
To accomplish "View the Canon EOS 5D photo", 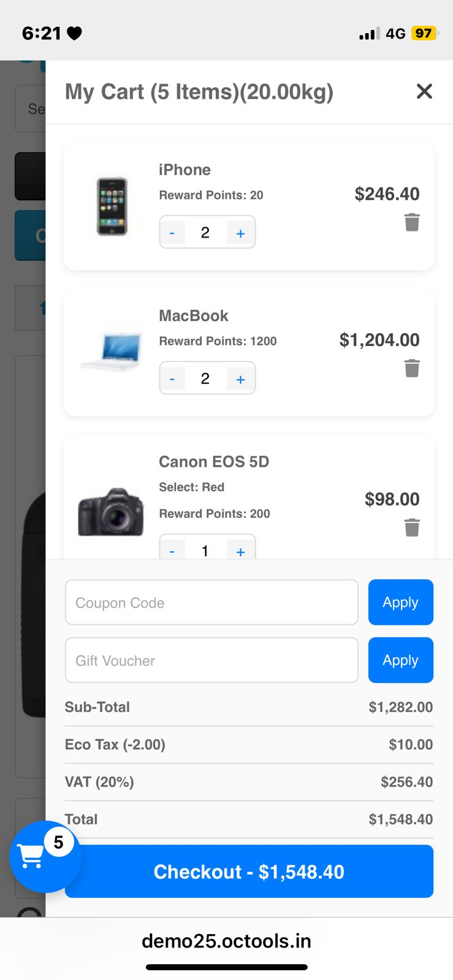I will tap(111, 512).
